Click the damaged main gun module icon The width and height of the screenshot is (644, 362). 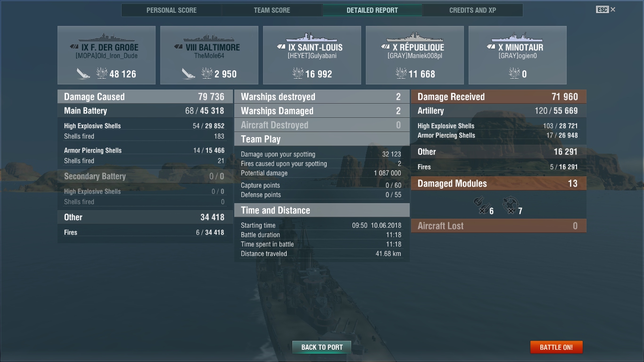pos(480,206)
